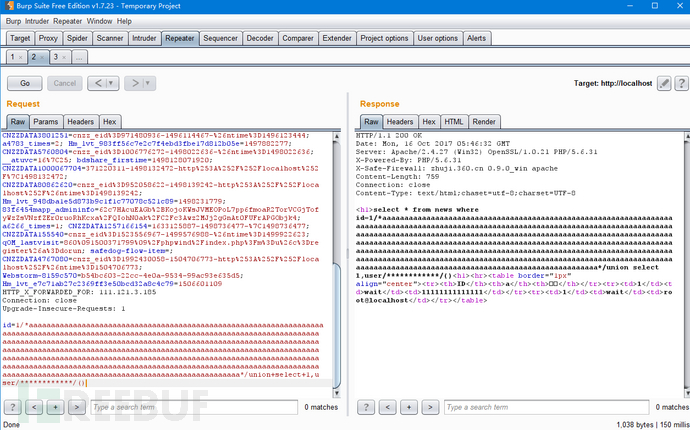The height and width of the screenshot is (430, 690).
Task: Open history dropdown next to forward arrow
Action: coord(148,83)
